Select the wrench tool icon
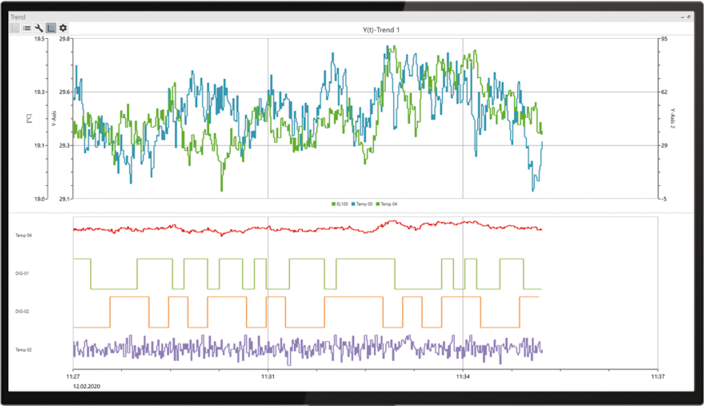704x406 pixels. click(x=39, y=29)
